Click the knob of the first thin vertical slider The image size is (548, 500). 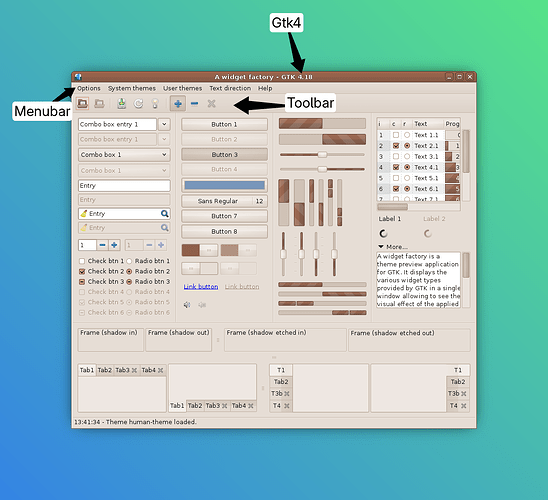pos(283,254)
